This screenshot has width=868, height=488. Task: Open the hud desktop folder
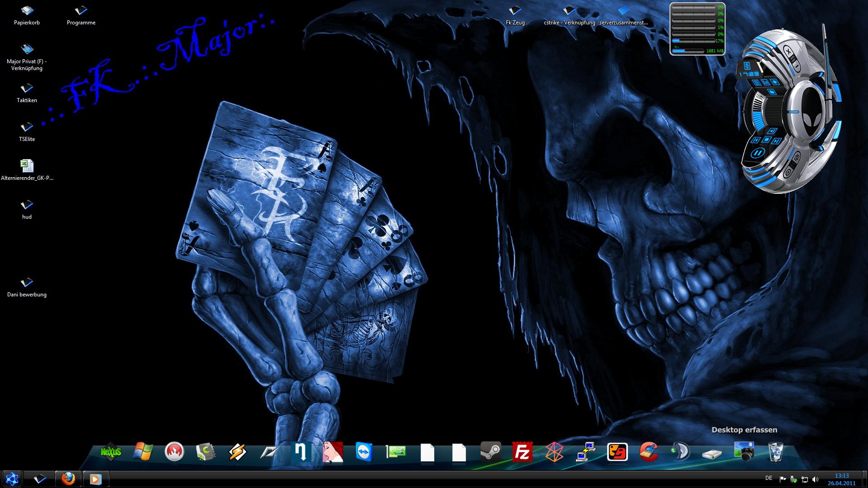coord(27,210)
